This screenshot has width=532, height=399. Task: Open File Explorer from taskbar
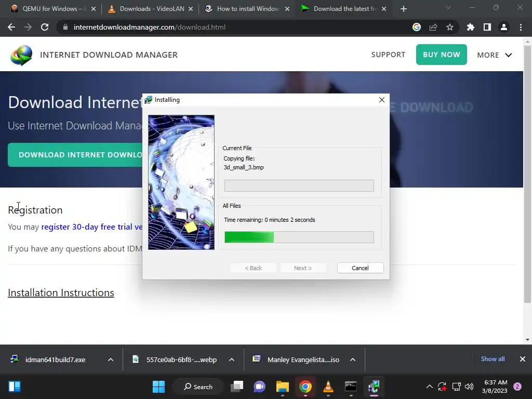pyautogui.click(x=282, y=387)
